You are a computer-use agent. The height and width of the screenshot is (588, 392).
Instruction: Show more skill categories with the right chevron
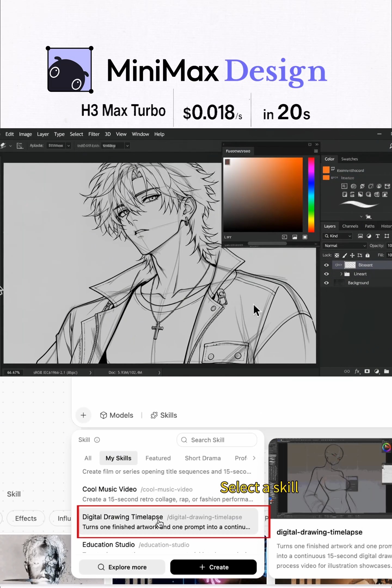tap(254, 458)
